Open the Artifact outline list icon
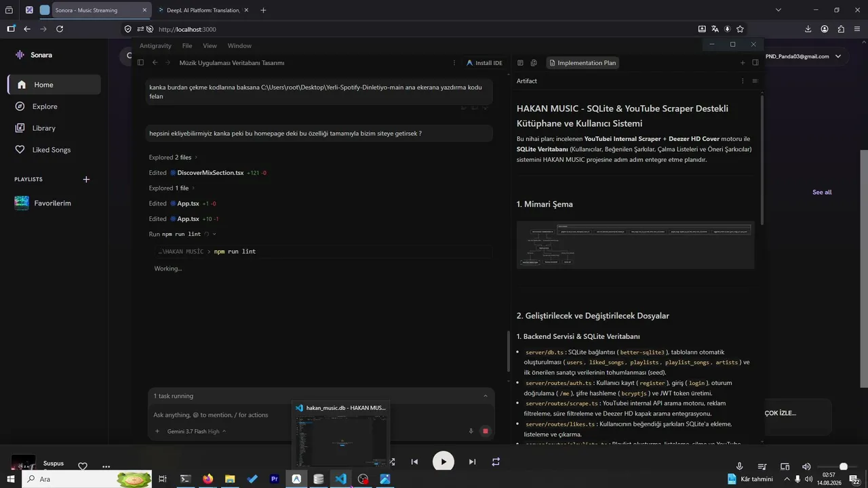 [755, 81]
